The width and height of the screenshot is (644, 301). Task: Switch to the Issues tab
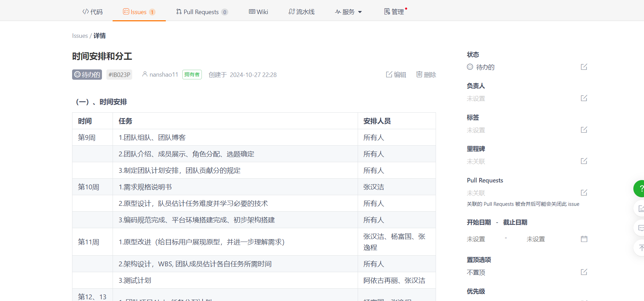tap(139, 12)
